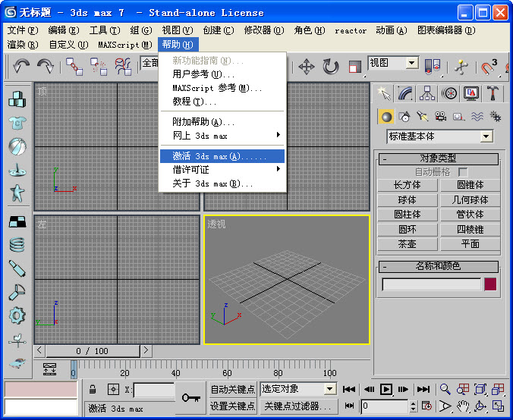Toggle 自动关键点 auto key mode

tap(232, 390)
